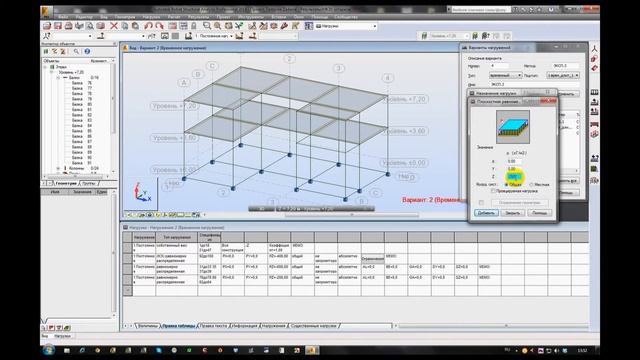Viewport: 640px width, 360px height.
Task: Open the Результаты menu
Action: point(199,17)
